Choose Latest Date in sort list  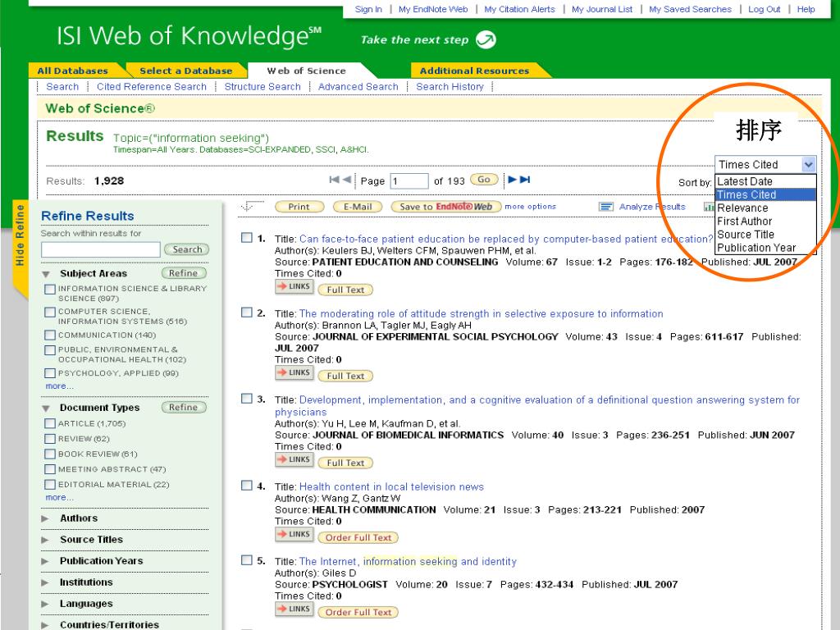(765, 181)
